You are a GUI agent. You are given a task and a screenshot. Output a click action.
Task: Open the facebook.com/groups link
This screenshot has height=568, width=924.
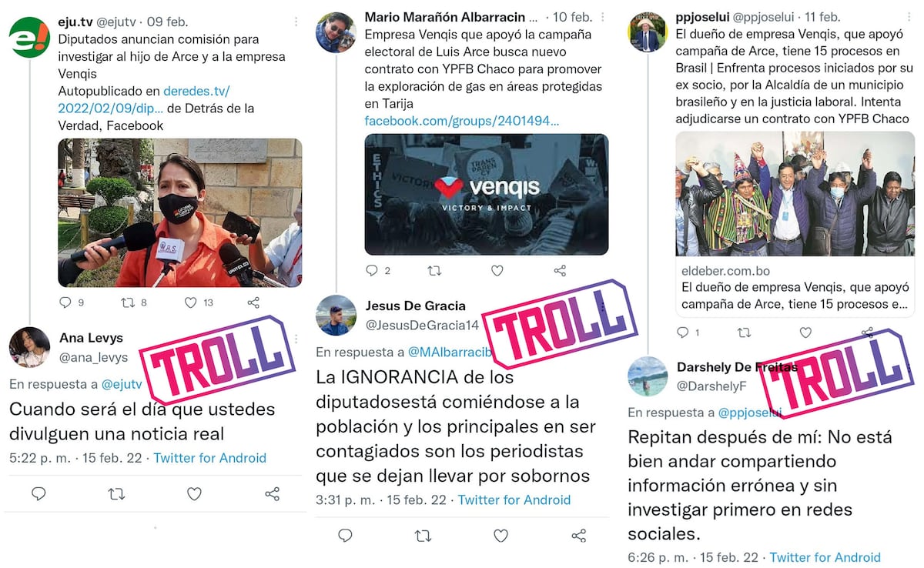(462, 121)
